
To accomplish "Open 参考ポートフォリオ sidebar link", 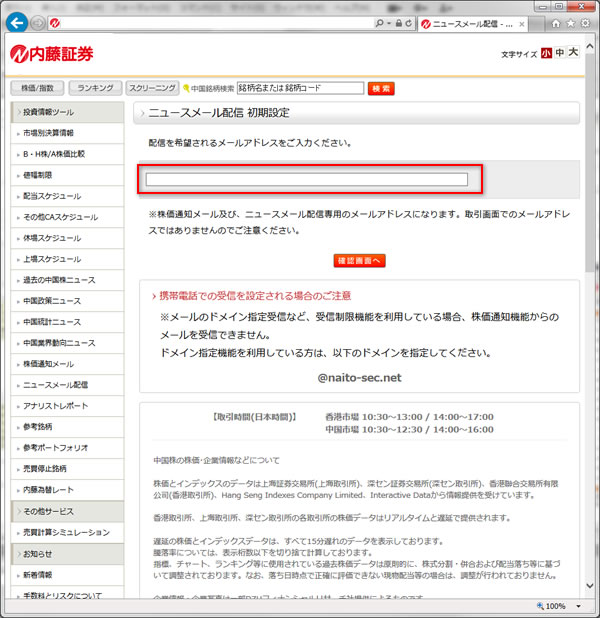I will click(67, 448).
